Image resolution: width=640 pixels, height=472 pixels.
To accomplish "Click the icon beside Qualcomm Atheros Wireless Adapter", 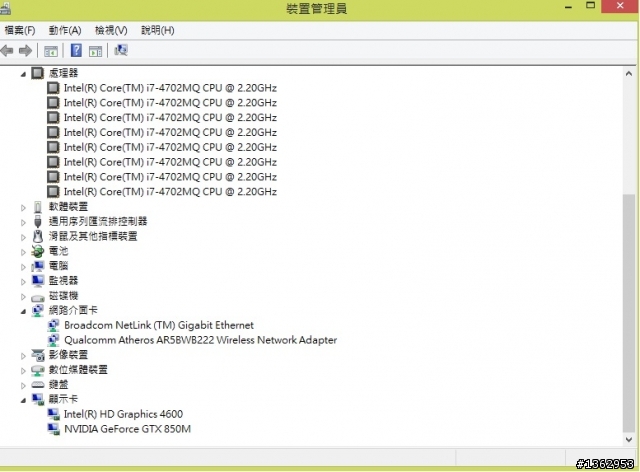I will pyautogui.click(x=53, y=340).
